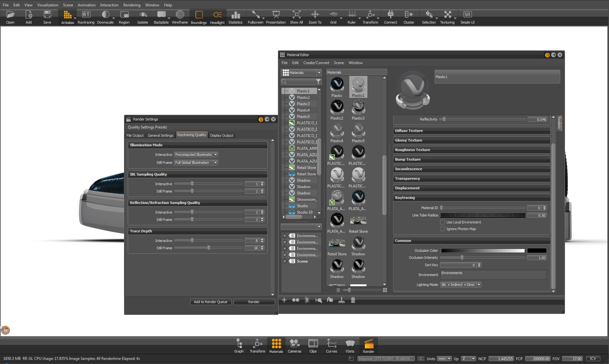Open Still Frame illumination dropdown
Screen dimensions: 609x364
pyautogui.click(x=196, y=163)
